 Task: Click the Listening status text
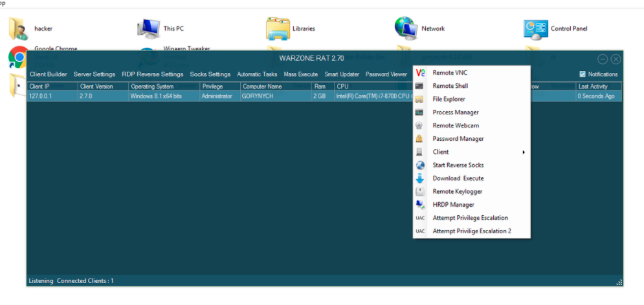point(41,281)
